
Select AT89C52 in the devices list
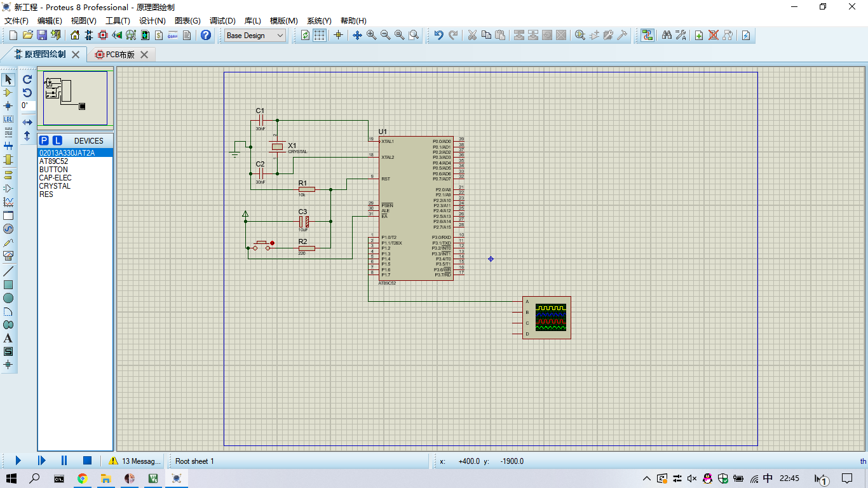[53, 161]
